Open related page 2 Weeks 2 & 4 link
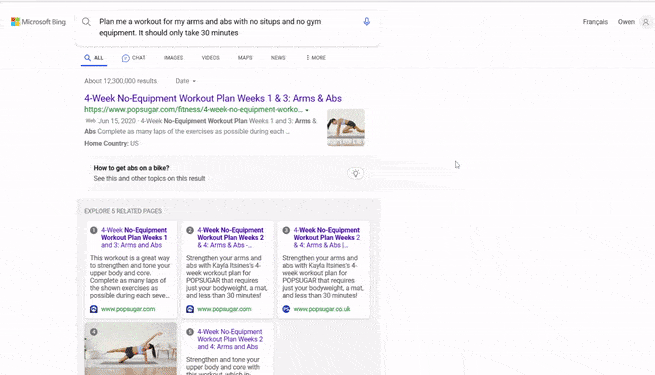Screen dimensions: 655x375 coord(230,238)
